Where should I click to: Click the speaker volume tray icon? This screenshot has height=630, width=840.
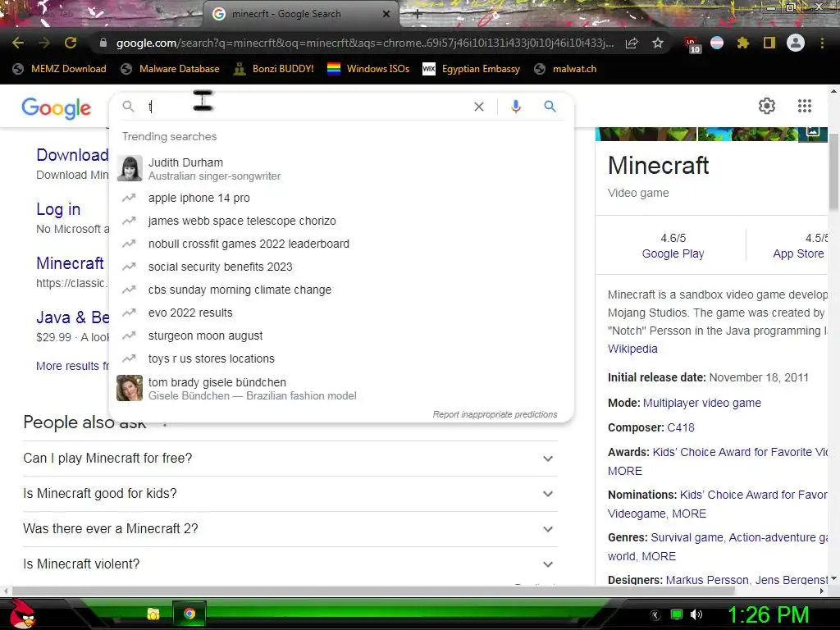click(x=696, y=614)
